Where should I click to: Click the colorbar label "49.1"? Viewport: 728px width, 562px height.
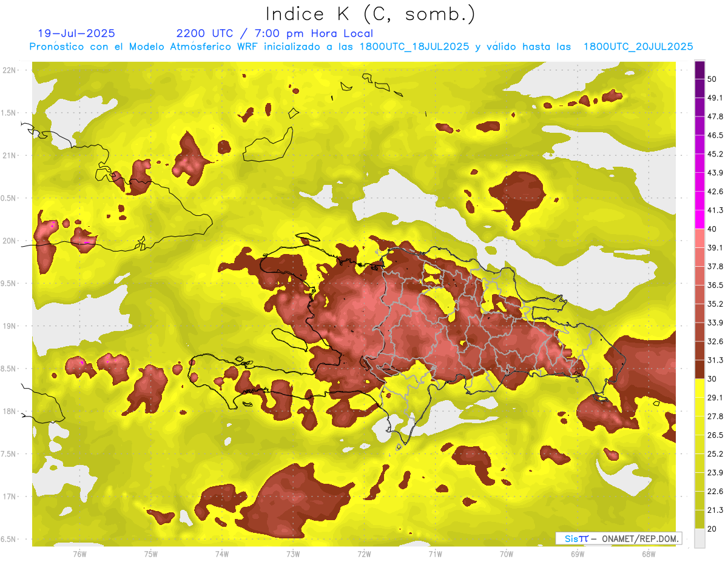[715, 98]
